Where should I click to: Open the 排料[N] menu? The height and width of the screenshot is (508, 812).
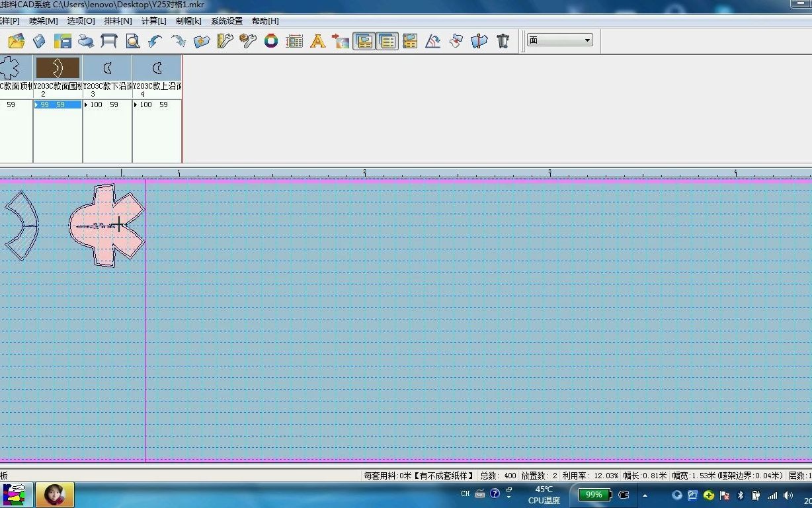(116, 21)
